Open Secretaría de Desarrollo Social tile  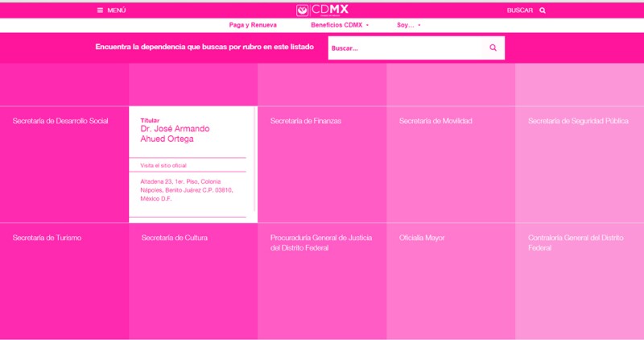(x=64, y=164)
